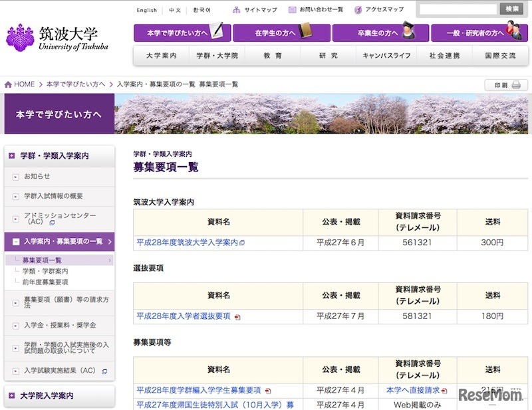Open the キャンパスライフ tab
The width and height of the screenshot is (532, 410).
click(384, 56)
